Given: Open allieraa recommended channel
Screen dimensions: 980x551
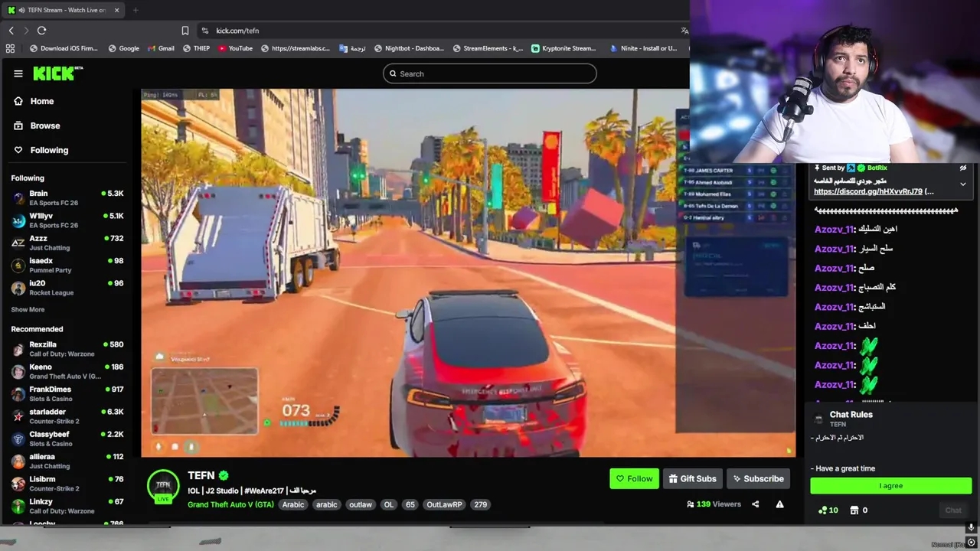Looking at the screenshot, I should pos(67,461).
